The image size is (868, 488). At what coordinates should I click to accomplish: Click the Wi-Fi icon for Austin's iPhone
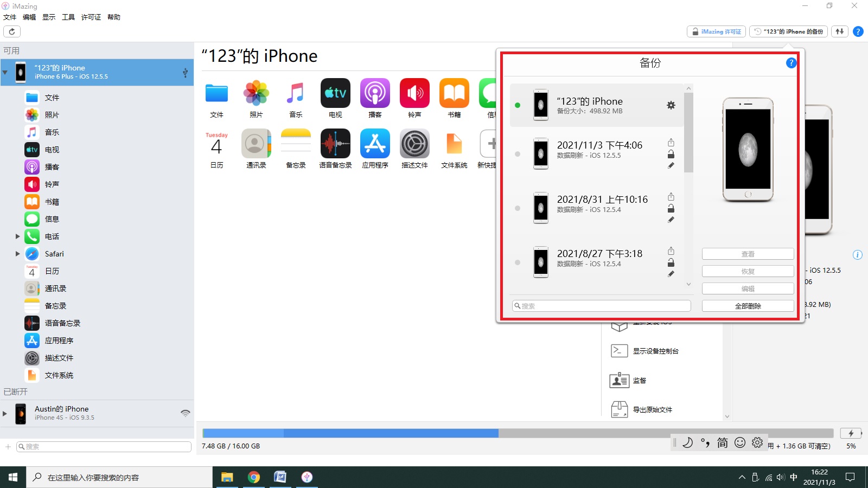click(186, 413)
